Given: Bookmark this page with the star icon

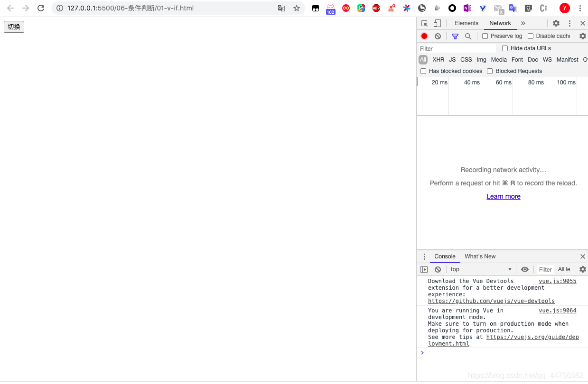Looking at the screenshot, I should pos(297,8).
